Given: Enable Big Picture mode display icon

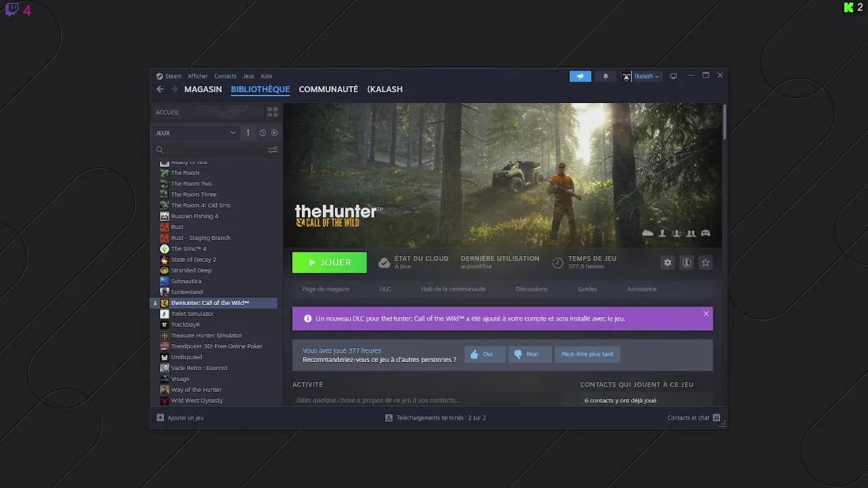Looking at the screenshot, I should point(673,76).
